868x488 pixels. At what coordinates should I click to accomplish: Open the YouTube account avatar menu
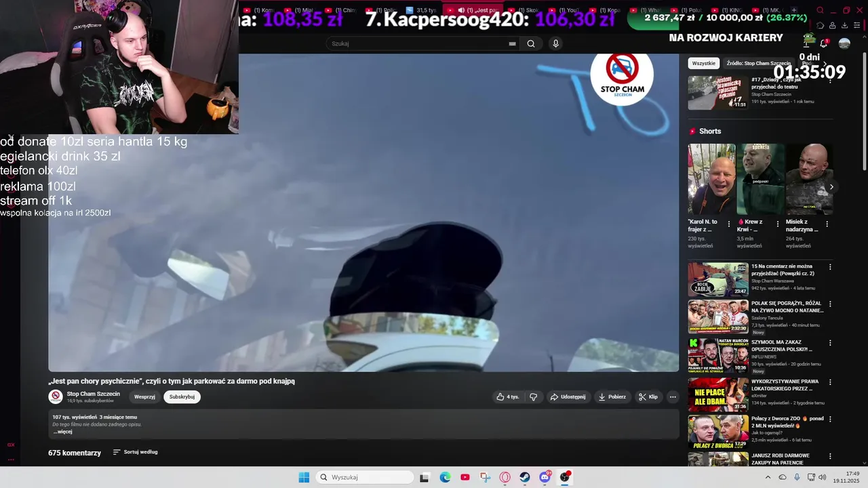tap(844, 43)
